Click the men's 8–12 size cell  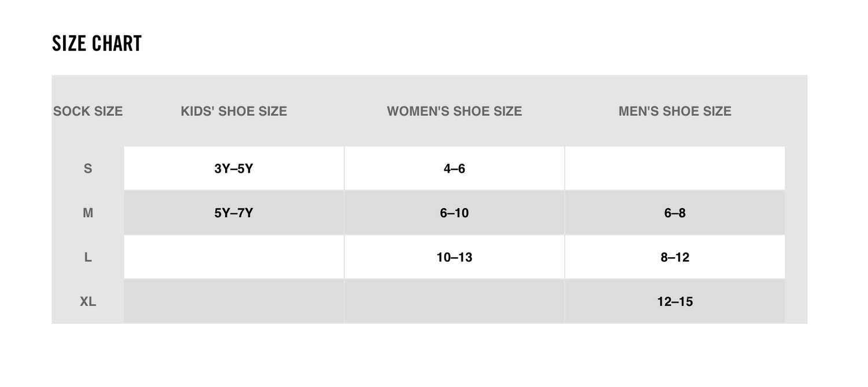675,257
